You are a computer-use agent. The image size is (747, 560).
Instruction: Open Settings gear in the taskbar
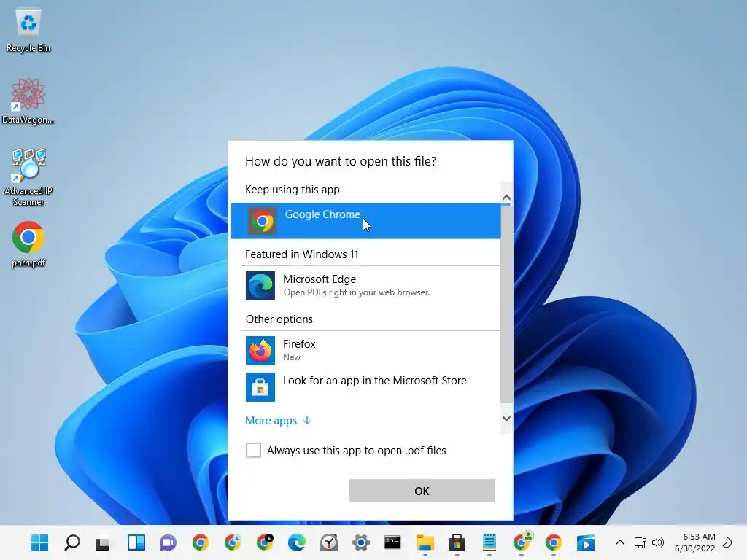click(360, 542)
